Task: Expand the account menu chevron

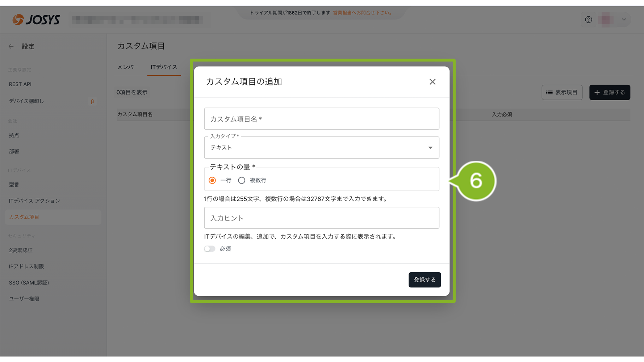Action: [624, 20]
